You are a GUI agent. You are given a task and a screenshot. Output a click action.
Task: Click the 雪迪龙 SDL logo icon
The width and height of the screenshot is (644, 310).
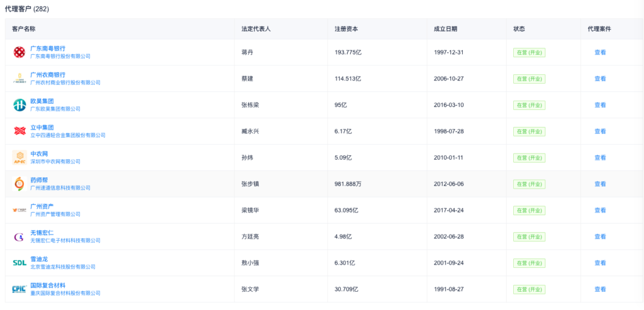pos(19,263)
